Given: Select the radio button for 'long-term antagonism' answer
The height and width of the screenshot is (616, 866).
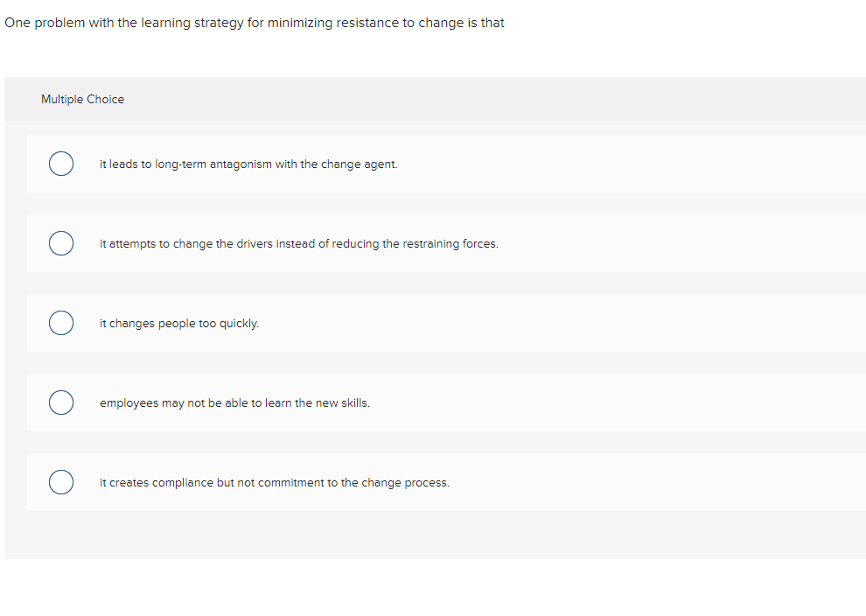Looking at the screenshot, I should (x=61, y=164).
